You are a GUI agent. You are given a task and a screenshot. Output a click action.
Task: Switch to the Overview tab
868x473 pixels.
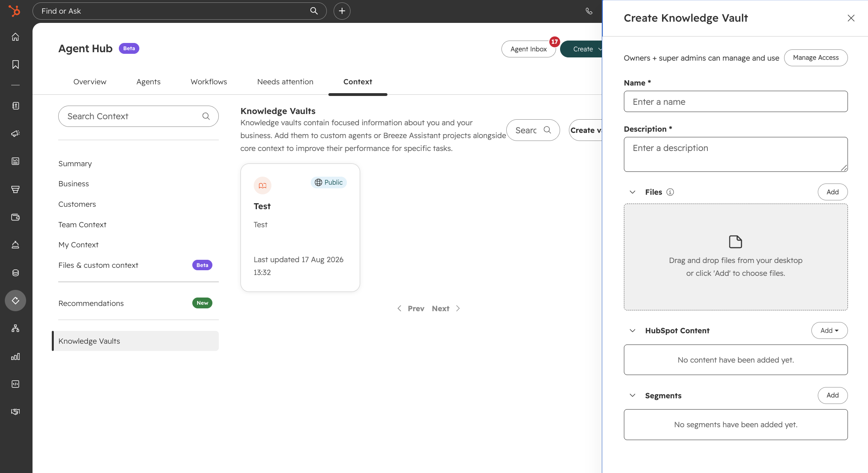[90, 82]
